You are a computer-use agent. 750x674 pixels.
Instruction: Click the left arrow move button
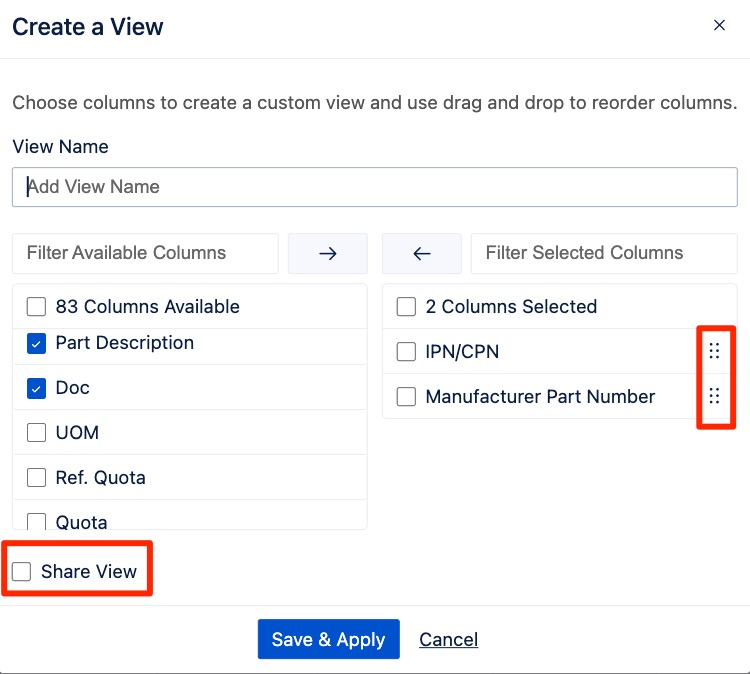(421, 254)
